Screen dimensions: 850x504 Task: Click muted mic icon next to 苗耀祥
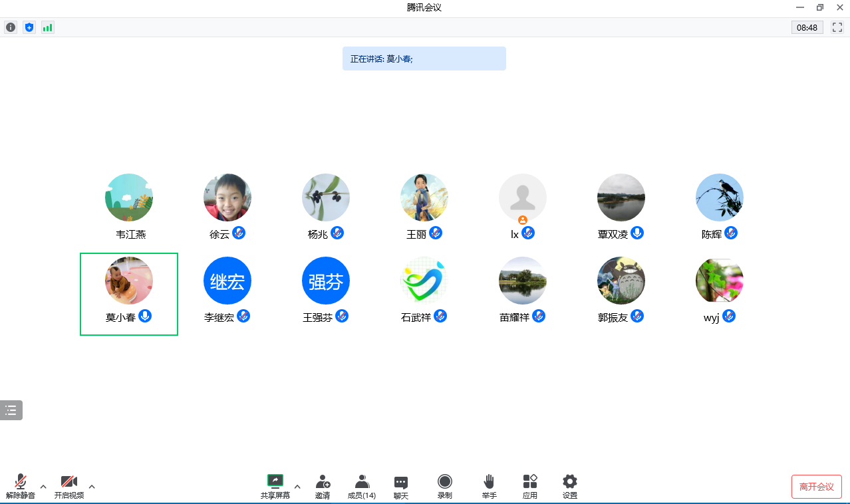[539, 316]
